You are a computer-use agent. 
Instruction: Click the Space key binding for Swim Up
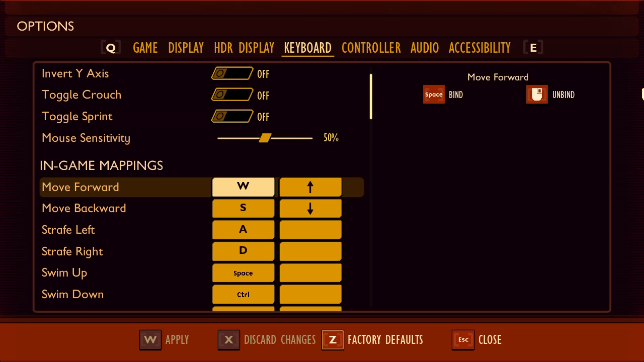(243, 273)
